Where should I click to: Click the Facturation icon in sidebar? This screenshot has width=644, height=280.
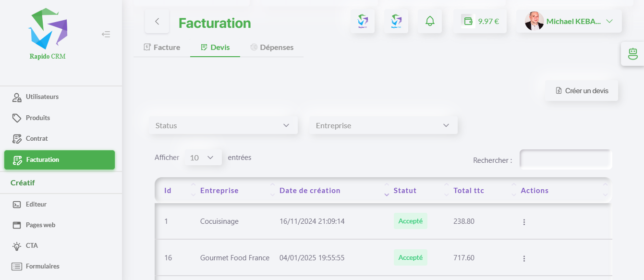coord(17,160)
